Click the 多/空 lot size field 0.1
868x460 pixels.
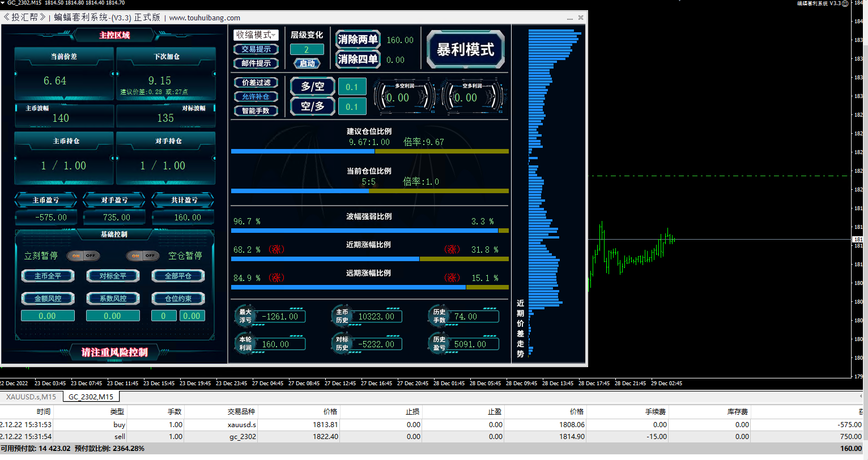tap(352, 87)
